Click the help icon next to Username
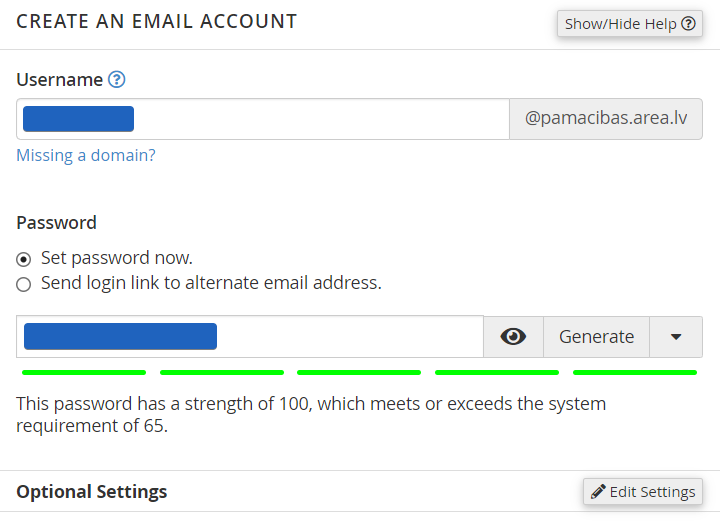720x531 pixels. point(117,80)
